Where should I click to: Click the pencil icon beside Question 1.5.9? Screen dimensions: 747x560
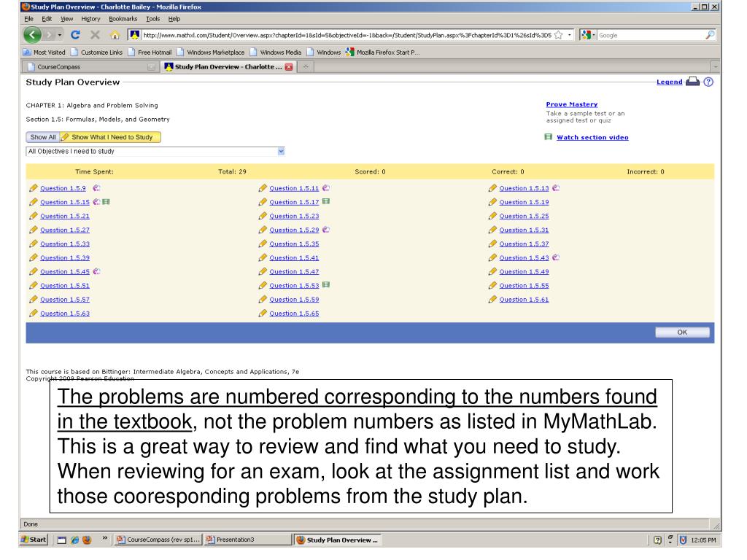click(34, 188)
